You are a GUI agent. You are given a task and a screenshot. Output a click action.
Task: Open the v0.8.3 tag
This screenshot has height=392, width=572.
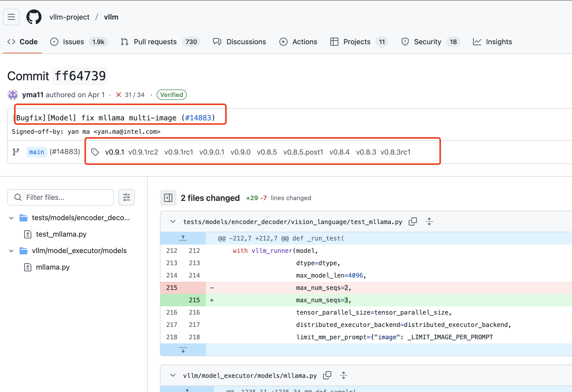coord(366,152)
